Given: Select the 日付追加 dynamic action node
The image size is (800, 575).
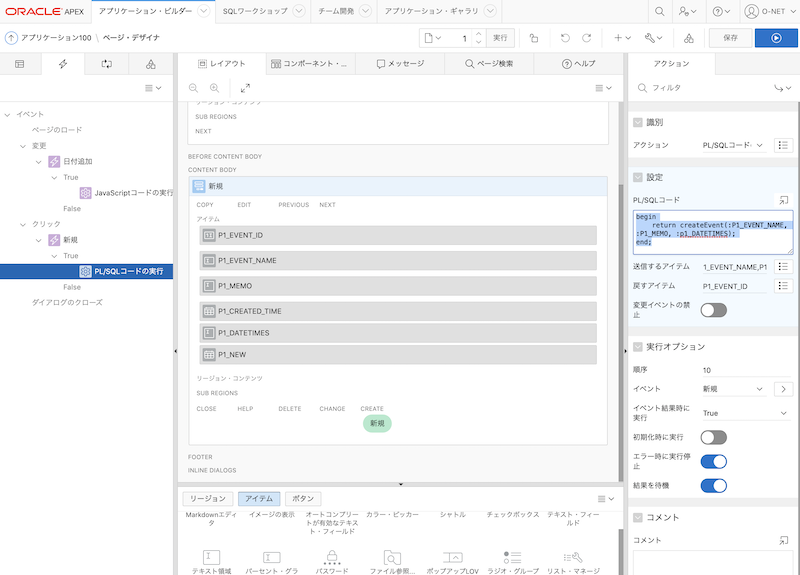Looking at the screenshot, I should [70, 161].
